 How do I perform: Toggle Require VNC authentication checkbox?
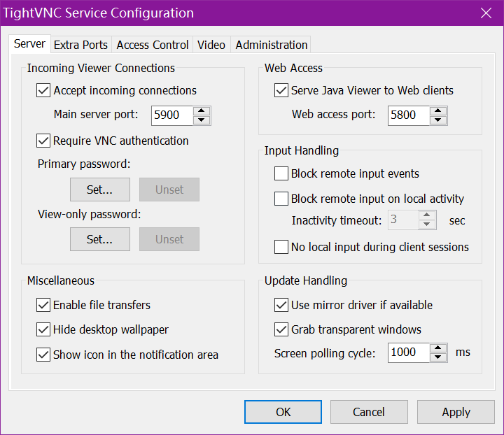tap(43, 141)
